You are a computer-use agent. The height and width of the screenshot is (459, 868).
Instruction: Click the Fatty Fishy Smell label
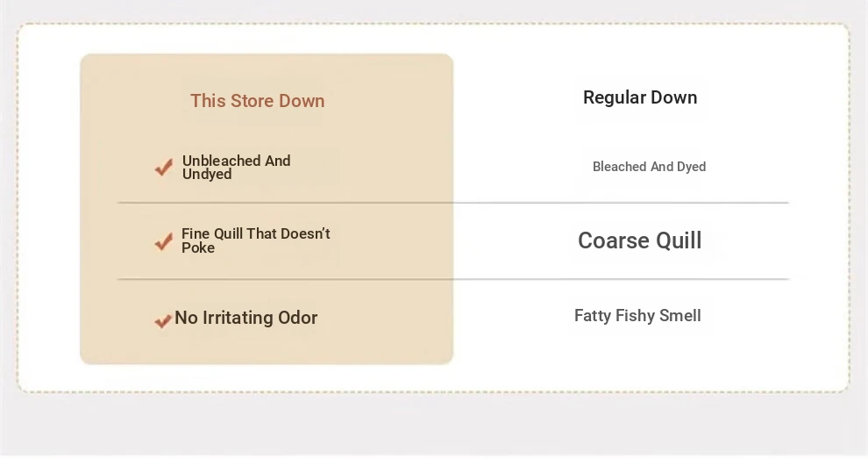[637, 316]
